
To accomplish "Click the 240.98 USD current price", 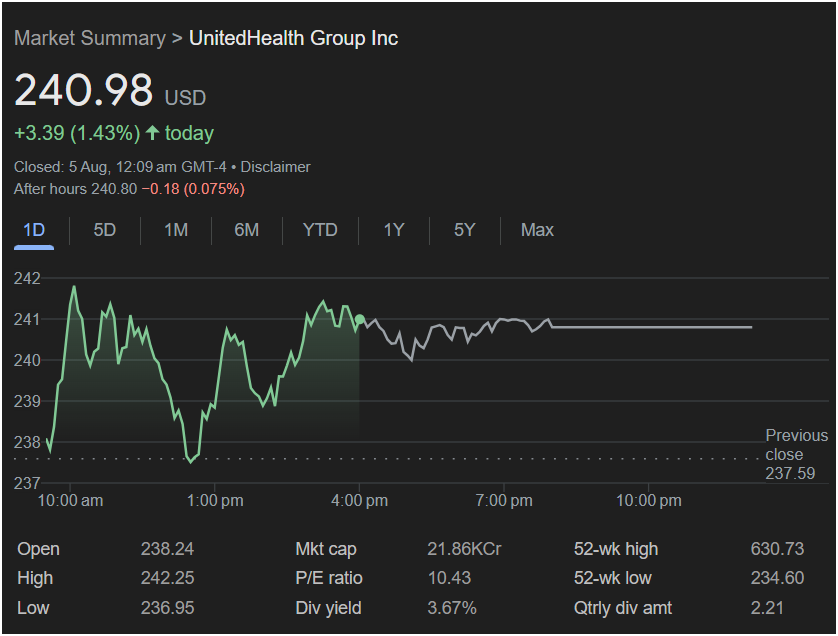I will (x=110, y=90).
